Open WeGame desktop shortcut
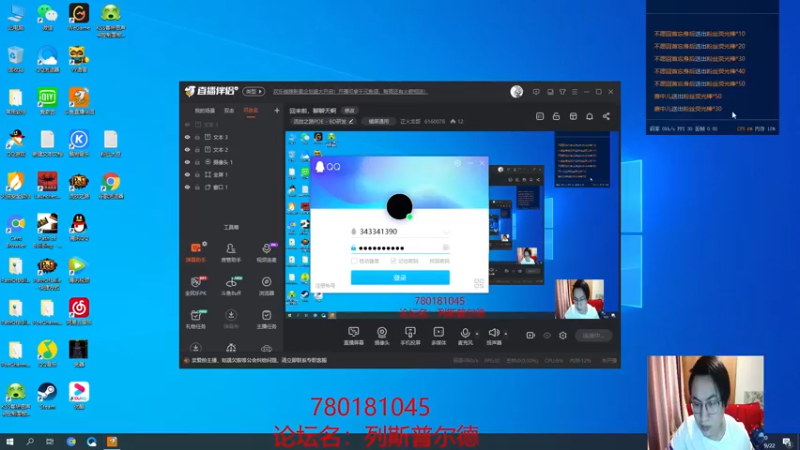This screenshot has height=450, width=800. tap(79, 18)
